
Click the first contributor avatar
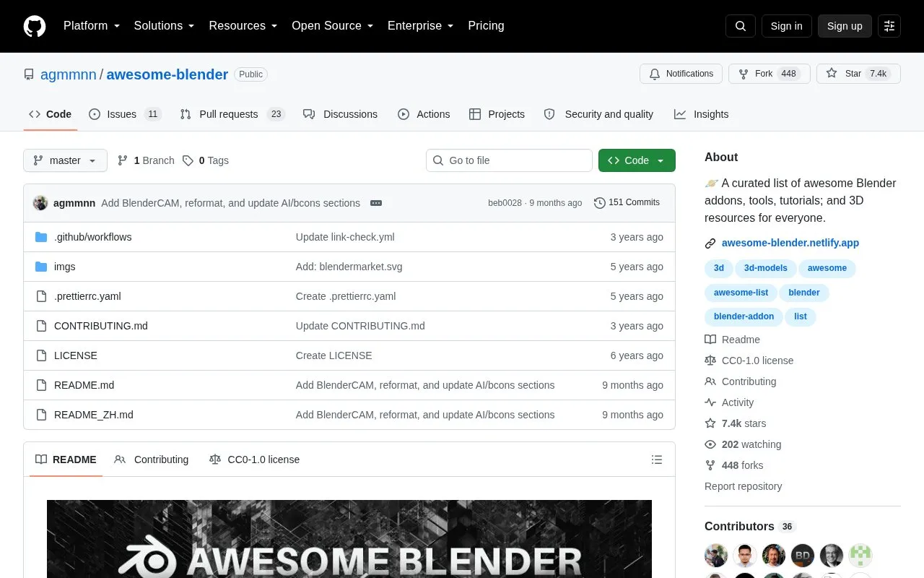pos(716,556)
